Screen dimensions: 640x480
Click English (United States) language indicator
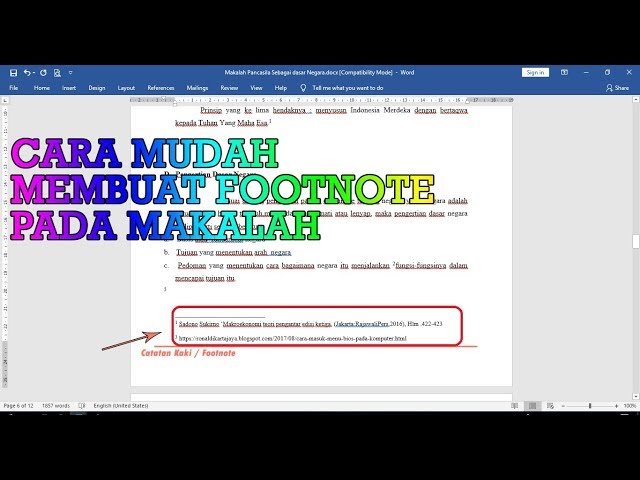click(121, 406)
